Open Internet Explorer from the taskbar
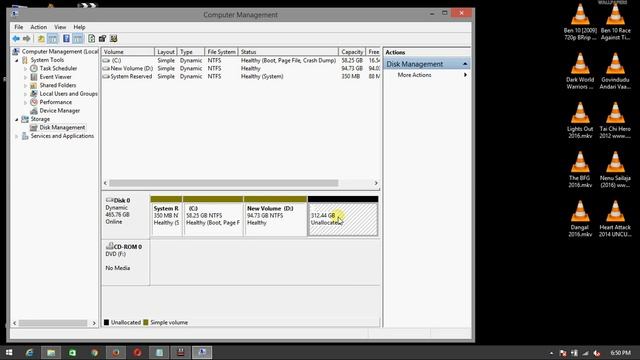 tap(29, 352)
